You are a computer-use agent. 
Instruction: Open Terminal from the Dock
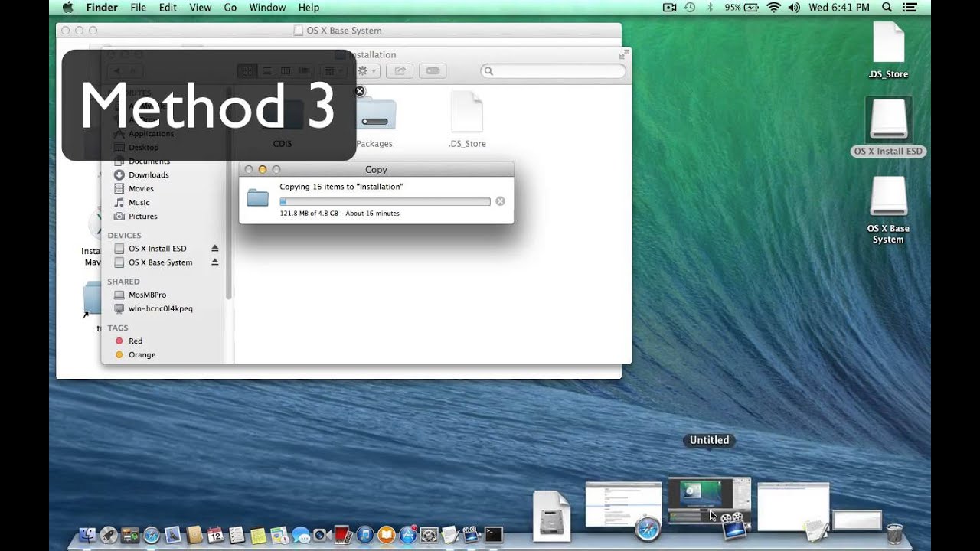click(493, 535)
